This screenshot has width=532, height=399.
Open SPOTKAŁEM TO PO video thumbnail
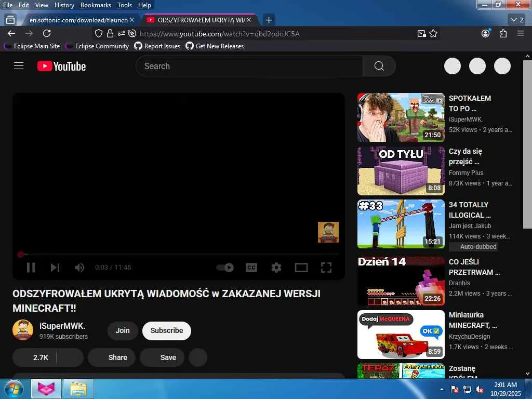[401, 117]
